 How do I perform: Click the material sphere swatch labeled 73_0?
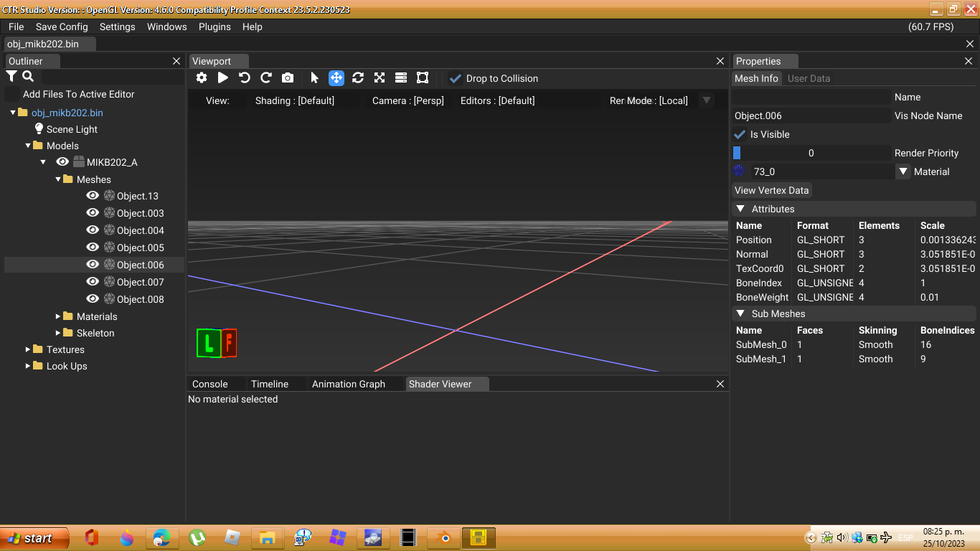pos(739,171)
